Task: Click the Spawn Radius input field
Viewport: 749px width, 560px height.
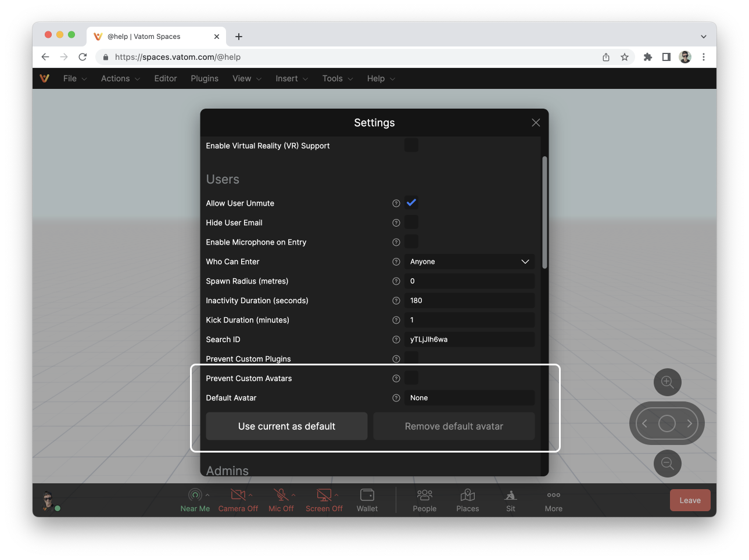Action: [470, 281]
